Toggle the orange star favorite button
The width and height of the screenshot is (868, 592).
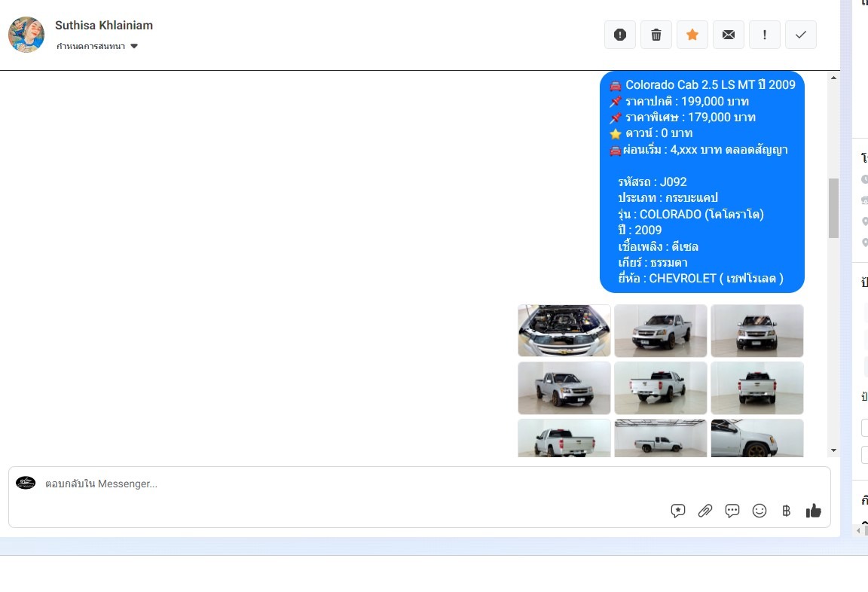coord(692,35)
